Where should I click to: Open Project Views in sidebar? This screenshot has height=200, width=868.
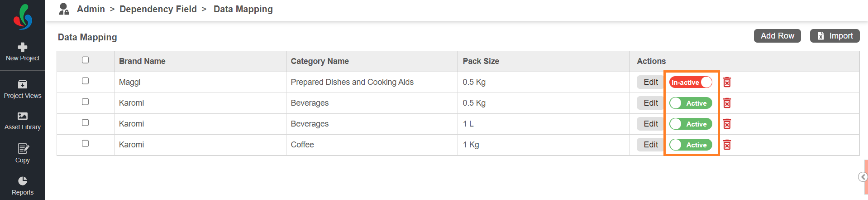click(23, 89)
